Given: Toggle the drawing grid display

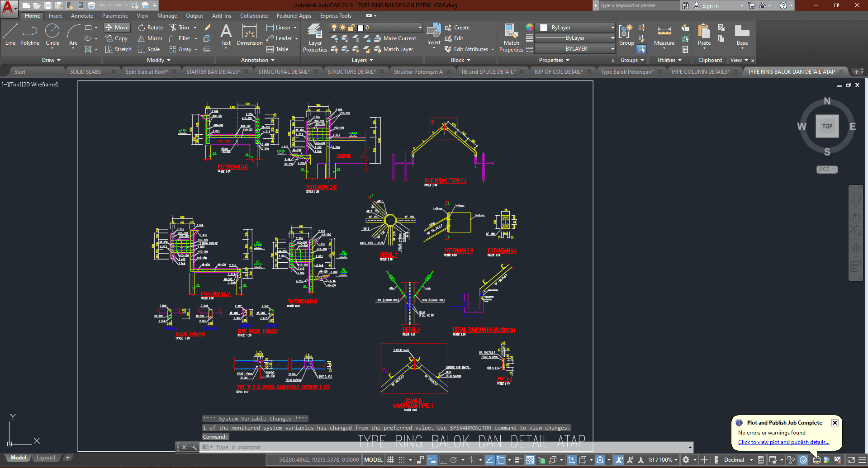Looking at the screenshot, I should (391, 460).
